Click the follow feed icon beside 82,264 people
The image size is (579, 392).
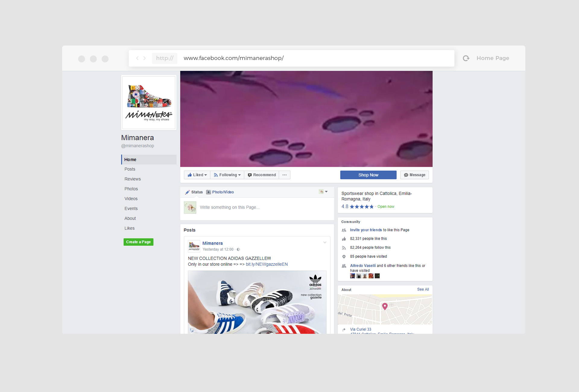344,248
